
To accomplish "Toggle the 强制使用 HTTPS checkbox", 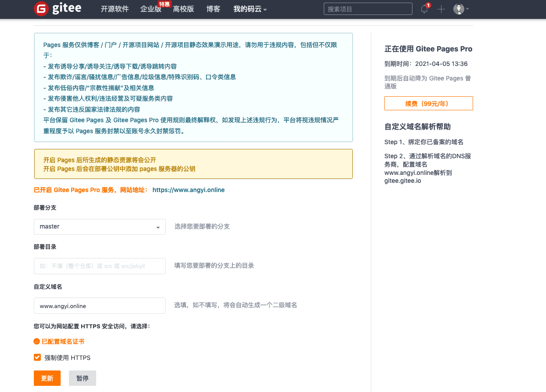I will pyautogui.click(x=37, y=357).
